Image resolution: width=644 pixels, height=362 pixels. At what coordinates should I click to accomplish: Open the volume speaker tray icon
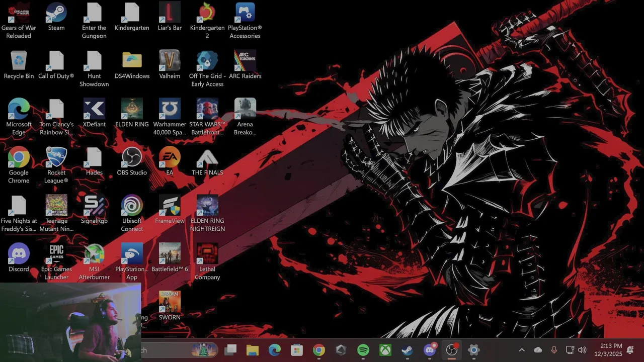pos(583,350)
